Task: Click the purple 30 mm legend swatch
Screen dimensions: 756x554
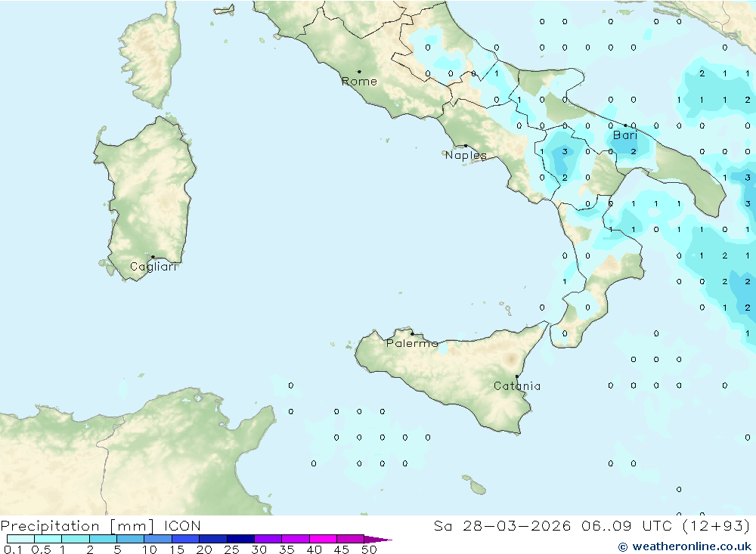Action: 268,539
